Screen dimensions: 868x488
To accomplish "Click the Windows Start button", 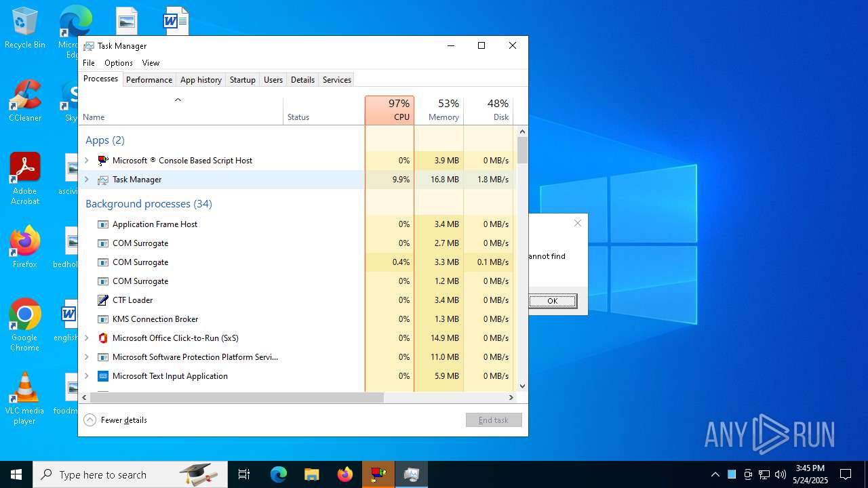I will (x=16, y=474).
